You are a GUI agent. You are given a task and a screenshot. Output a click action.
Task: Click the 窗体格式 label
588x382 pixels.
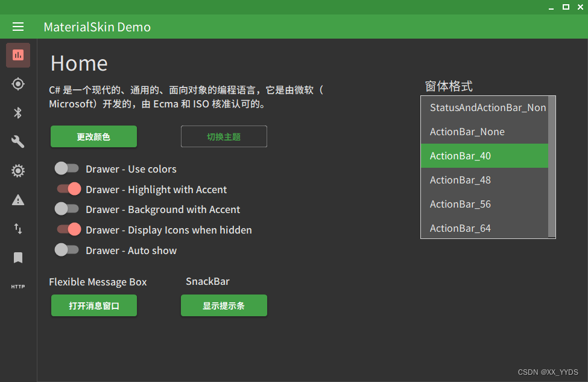pos(449,86)
